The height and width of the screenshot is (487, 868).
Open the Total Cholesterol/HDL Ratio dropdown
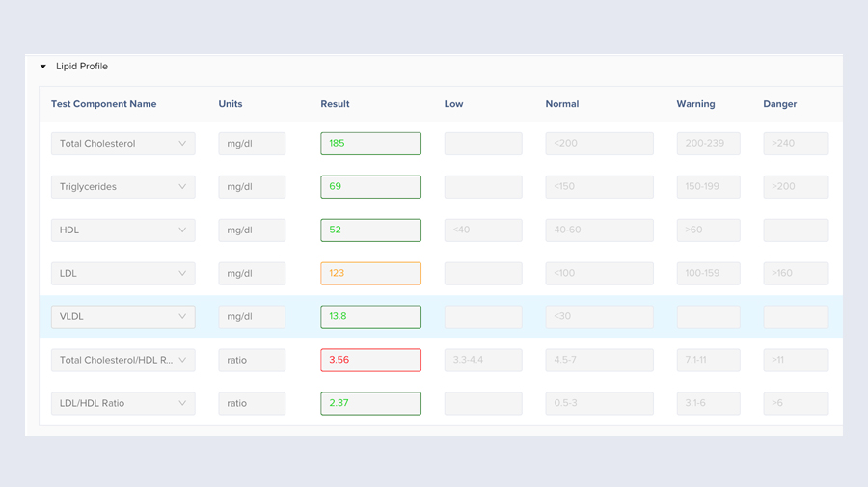click(122, 360)
